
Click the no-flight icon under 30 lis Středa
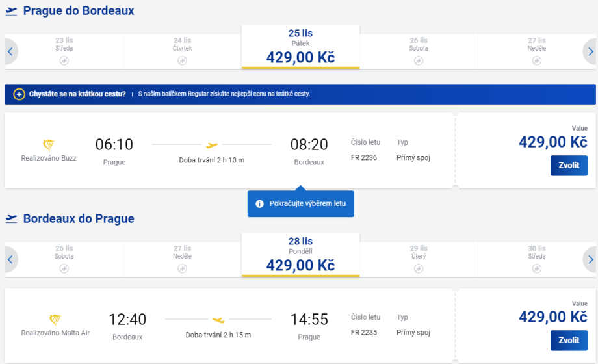pyautogui.click(x=537, y=268)
